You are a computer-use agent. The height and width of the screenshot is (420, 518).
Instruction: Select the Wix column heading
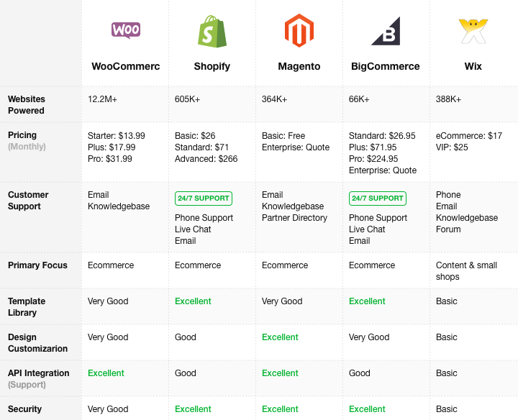tap(473, 66)
